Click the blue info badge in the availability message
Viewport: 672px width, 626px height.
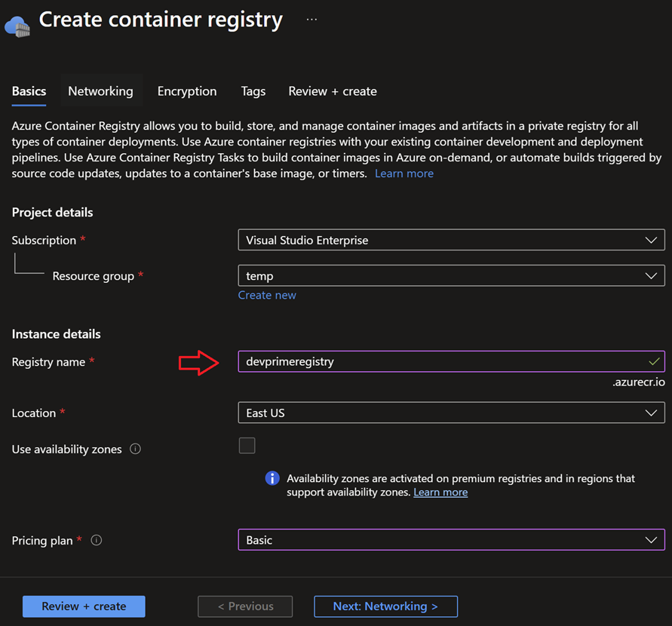[272, 478]
